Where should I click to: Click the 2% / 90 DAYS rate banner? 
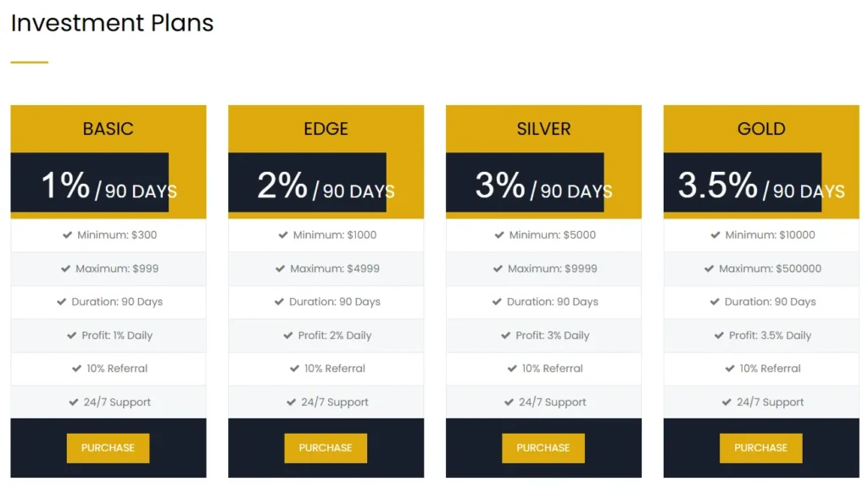pyautogui.click(x=325, y=185)
